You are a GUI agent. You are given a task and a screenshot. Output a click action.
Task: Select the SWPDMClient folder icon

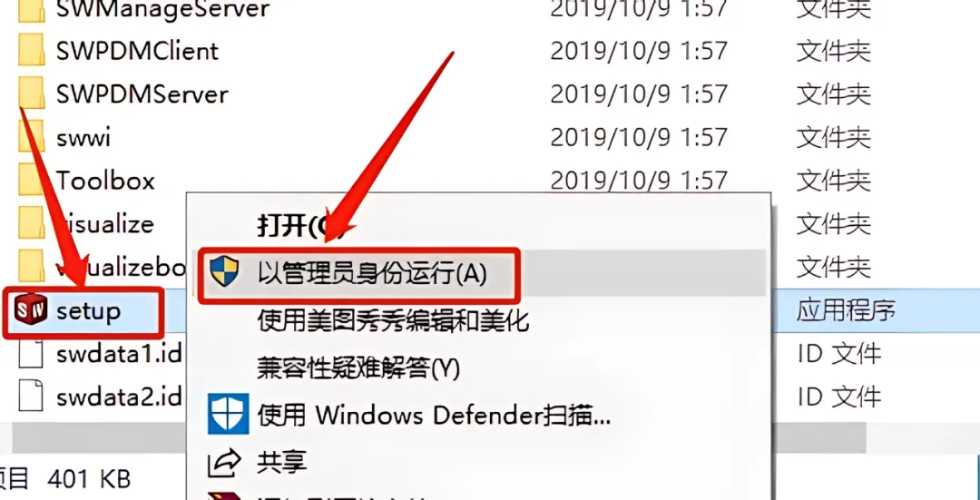31,50
